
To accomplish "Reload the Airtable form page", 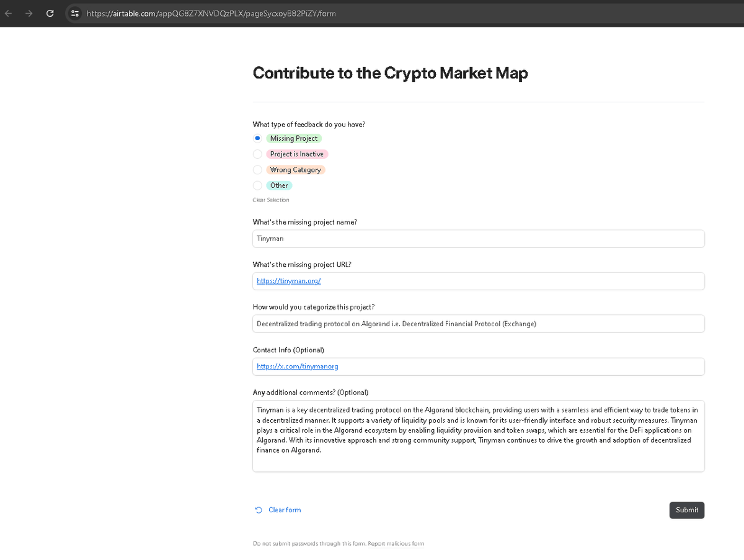I will click(x=50, y=13).
